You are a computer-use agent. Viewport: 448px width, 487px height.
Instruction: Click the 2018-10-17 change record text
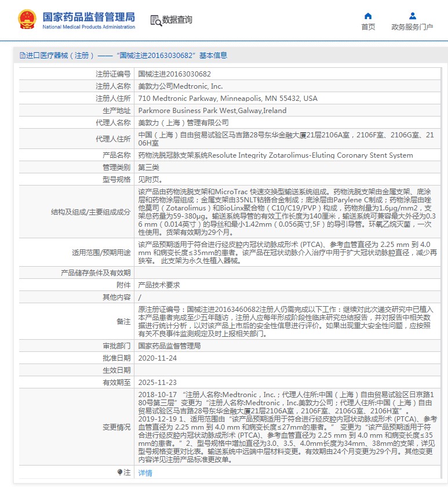[286, 403]
